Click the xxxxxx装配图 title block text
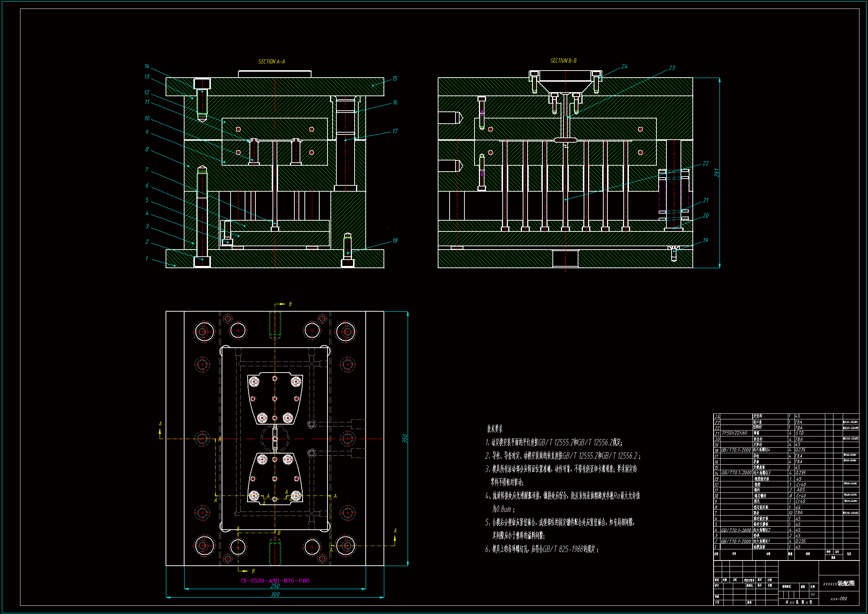This screenshot has height=614, width=868. point(839,584)
